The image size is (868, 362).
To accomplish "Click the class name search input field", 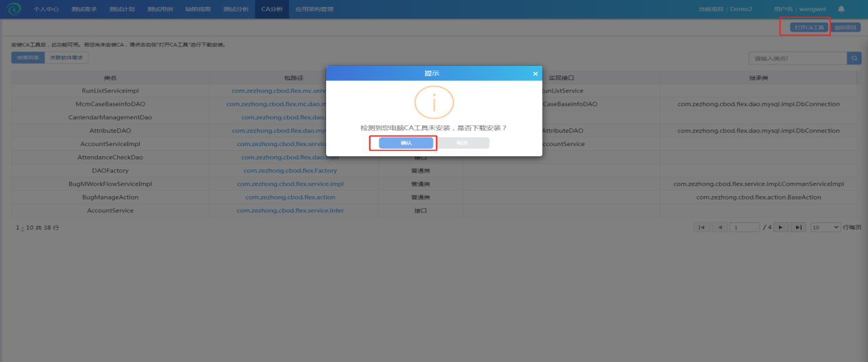I will (797, 58).
